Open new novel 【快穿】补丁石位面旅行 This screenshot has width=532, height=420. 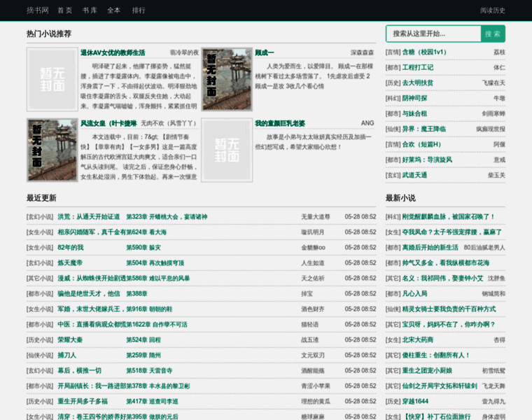437,416
